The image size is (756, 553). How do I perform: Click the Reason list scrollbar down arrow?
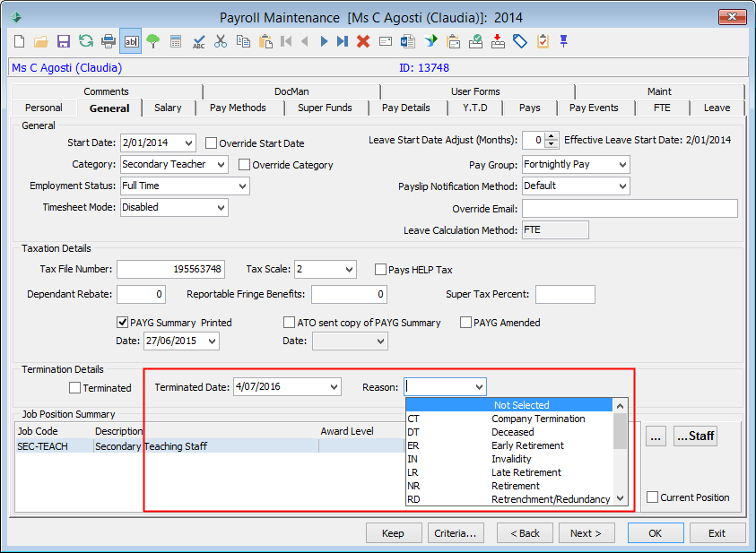[620, 498]
